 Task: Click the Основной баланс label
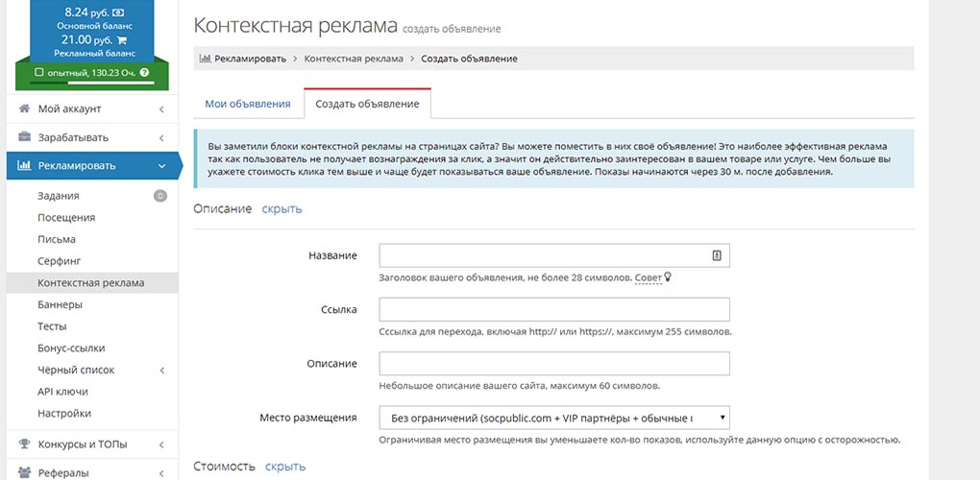(92, 26)
